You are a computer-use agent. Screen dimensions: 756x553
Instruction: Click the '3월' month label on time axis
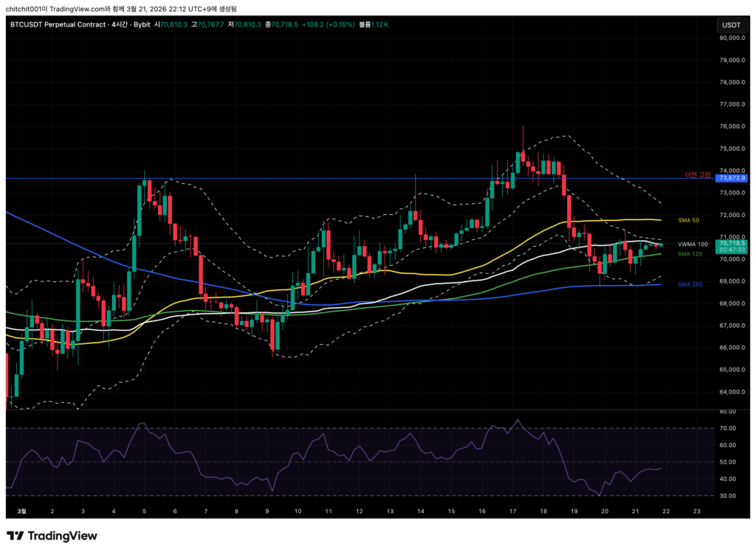point(21,511)
